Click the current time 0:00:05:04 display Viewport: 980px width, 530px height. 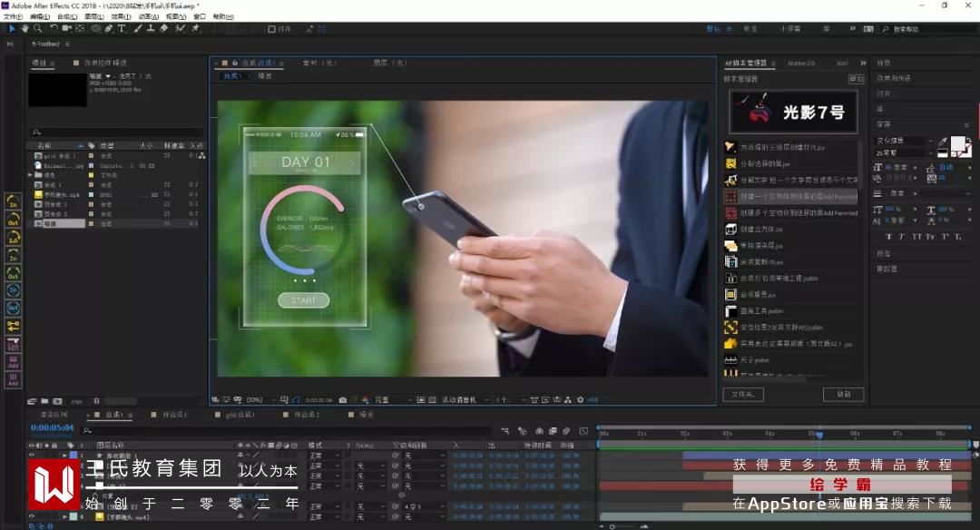52,428
